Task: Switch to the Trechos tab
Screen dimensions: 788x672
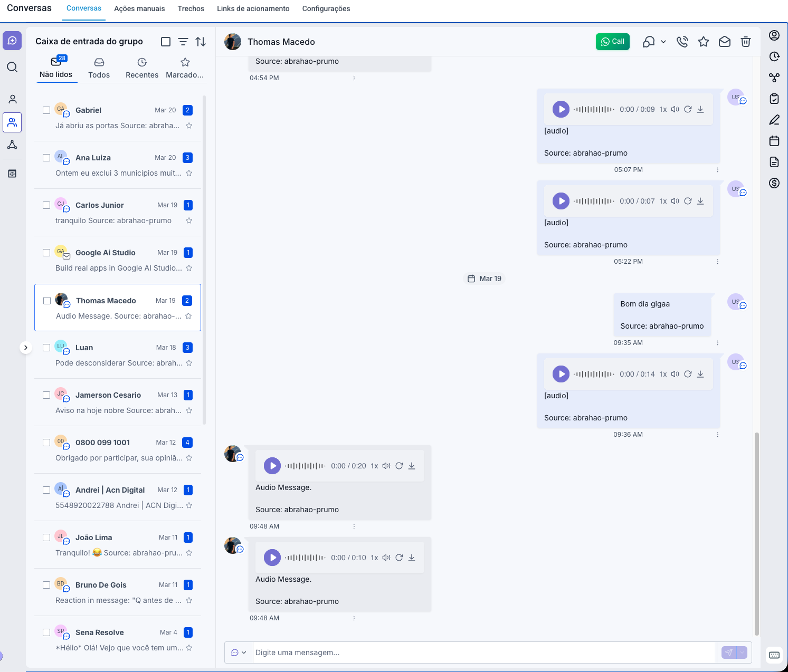Action: pyautogui.click(x=191, y=9)
